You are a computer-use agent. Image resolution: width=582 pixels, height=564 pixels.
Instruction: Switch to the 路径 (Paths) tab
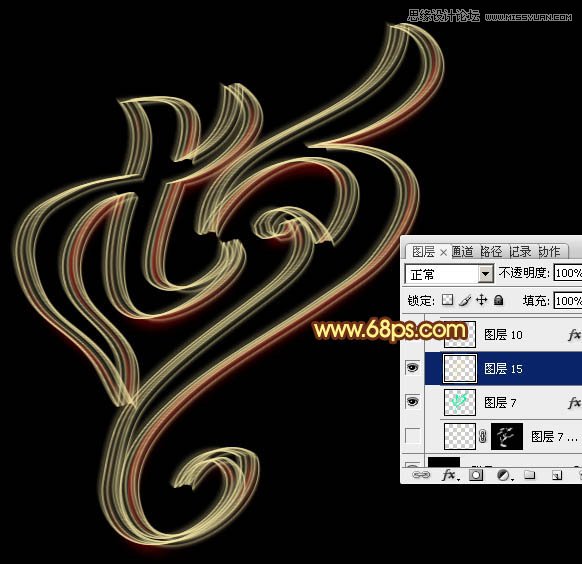coord(491,252)
